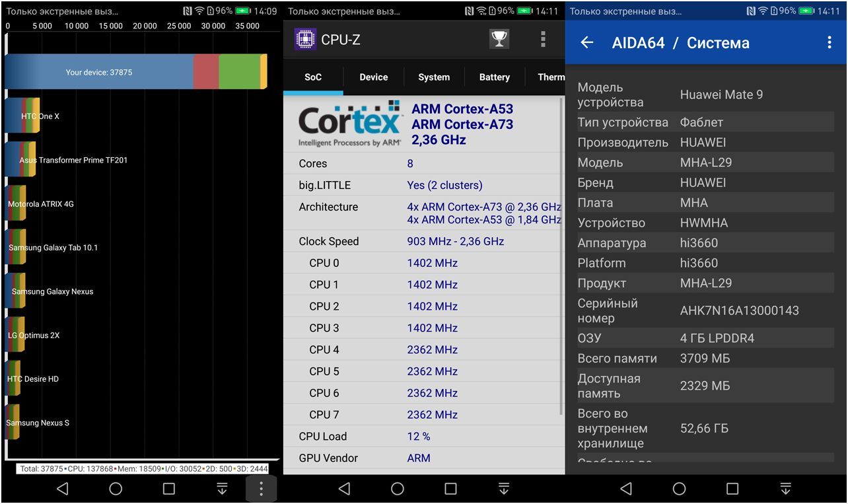Open the AIDA64 three-dot overflow menu

[x=830, y=43]
